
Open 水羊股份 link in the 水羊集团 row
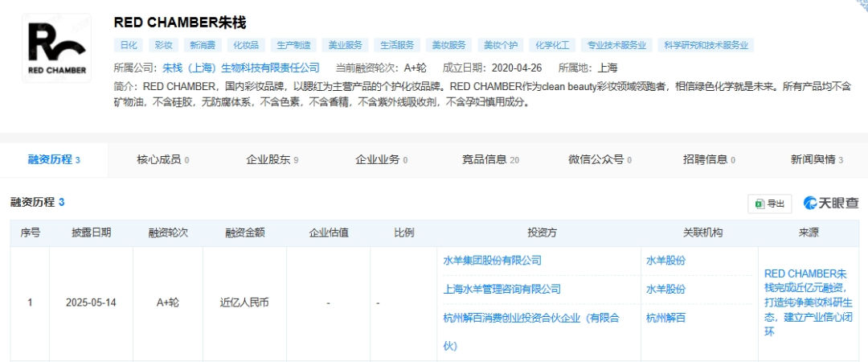click(x=665, y=260)
